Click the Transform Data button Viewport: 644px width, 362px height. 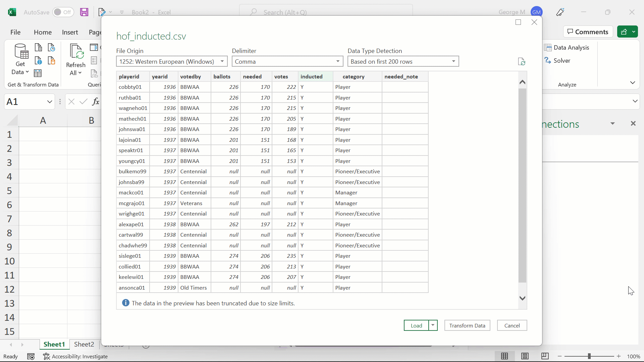pos(467,325)
